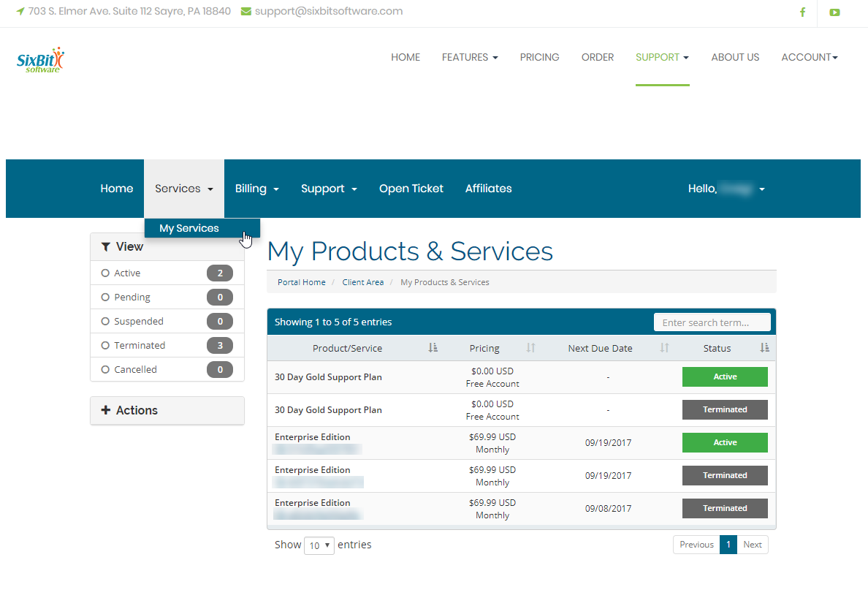Go to Home in blue navigation bar
The height and width of the screenshot is (598, 868).
point(117,189)
